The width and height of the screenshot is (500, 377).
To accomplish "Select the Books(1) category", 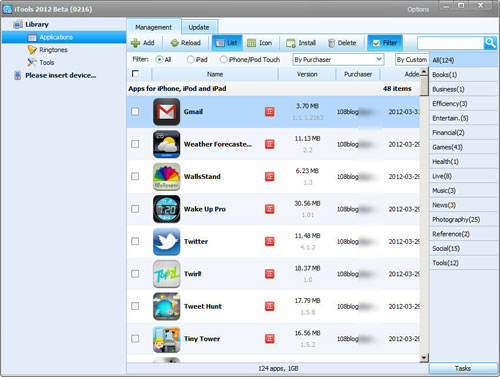I will pos(464,75).
